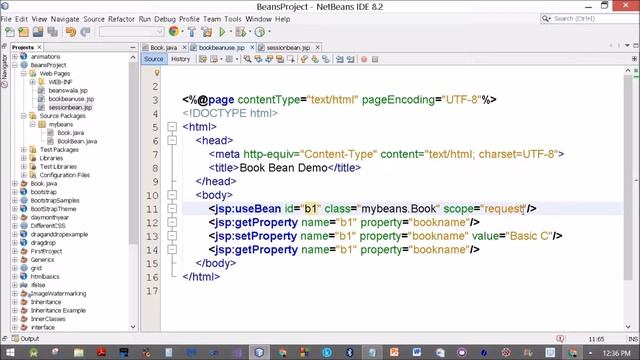
Task: Click the Profile Project clock icon
Action: [x=260, y=32]
